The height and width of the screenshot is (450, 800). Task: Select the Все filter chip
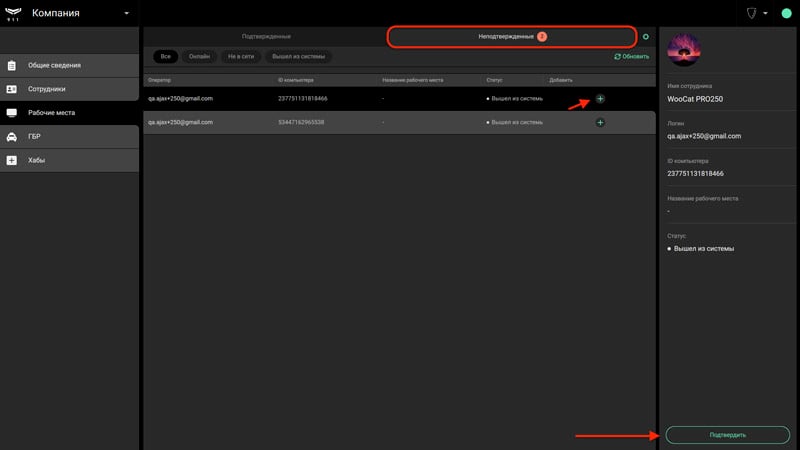[165, 57]
